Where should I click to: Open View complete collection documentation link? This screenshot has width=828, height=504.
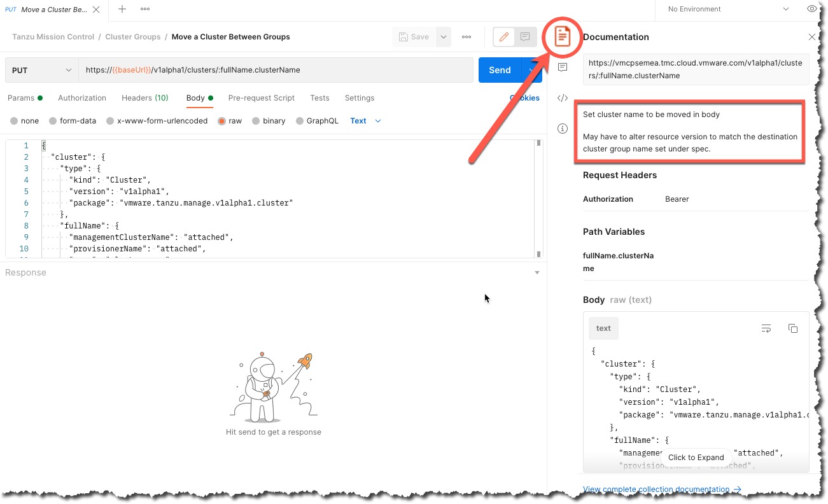[x=662, y=489]
